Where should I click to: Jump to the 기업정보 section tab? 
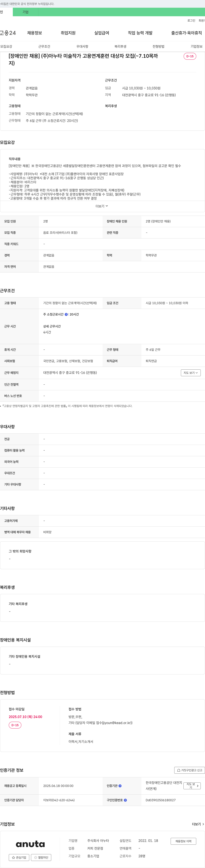point(197,46)
